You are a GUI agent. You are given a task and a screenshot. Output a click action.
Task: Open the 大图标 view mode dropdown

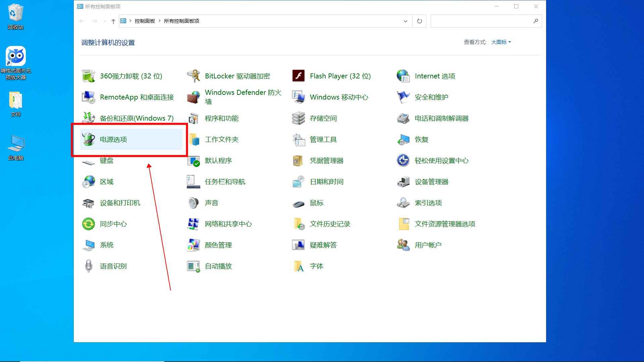coord(501,42)
